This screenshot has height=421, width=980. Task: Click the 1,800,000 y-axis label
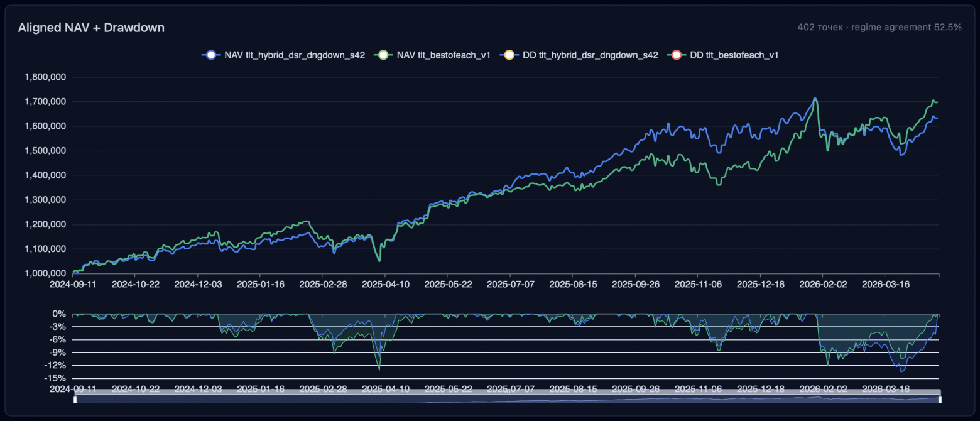[45, 77]
